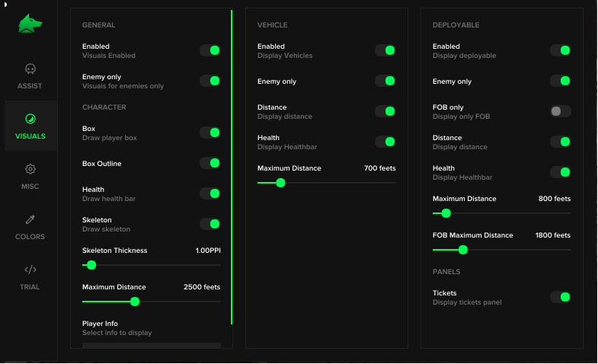This screenshot has height=364, width=598.
Task: Enable the FOB only toggle
Action: click(x=561, y=111)
